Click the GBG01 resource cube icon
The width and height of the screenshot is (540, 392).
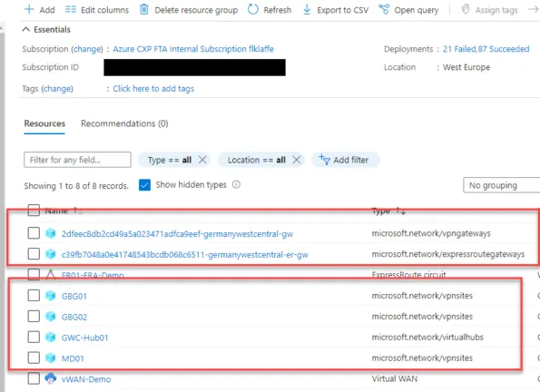click(51, 296)
